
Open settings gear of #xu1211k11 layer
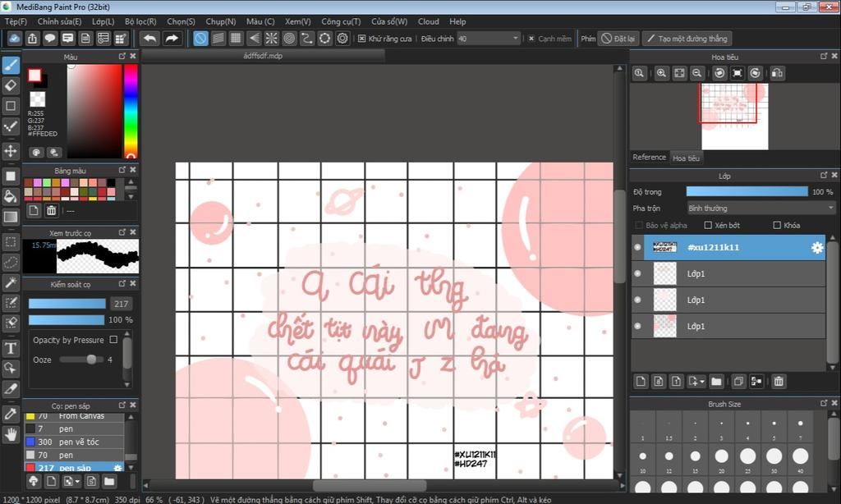tap(817, 247)
